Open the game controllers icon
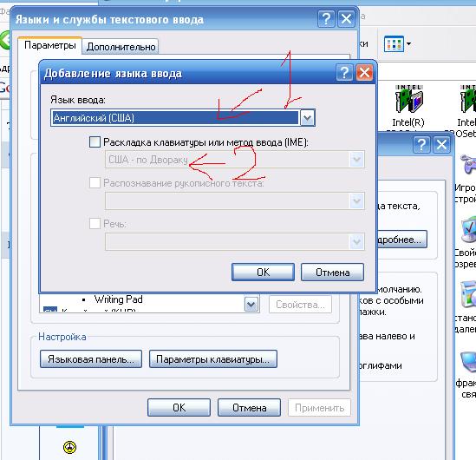The image size is (476, 460). [468, 164]
